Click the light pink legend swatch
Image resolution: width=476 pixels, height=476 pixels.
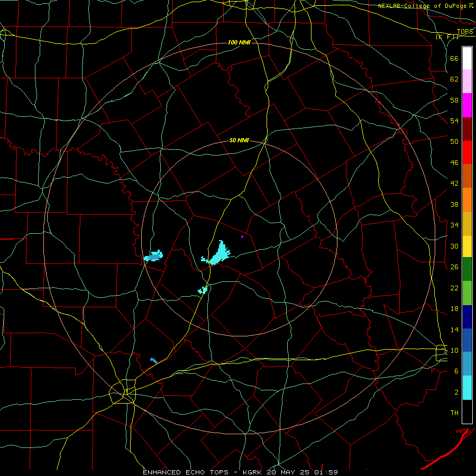coord(467,81)
